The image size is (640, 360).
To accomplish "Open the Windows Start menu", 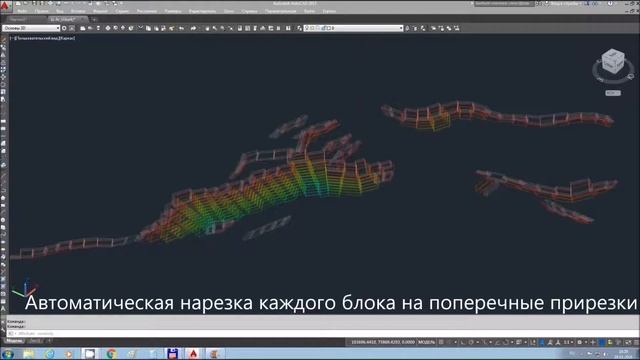I will pos(7,353).
